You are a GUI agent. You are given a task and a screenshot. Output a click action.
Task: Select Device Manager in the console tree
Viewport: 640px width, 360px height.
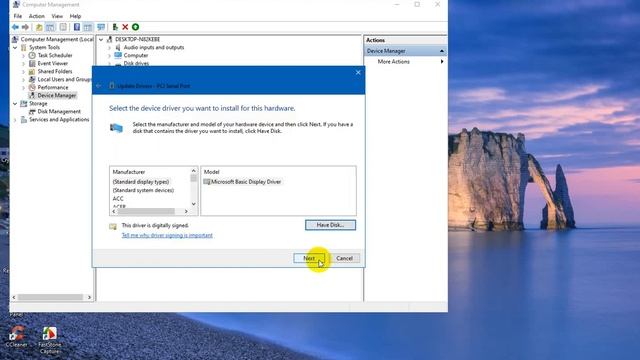[57, 96]
